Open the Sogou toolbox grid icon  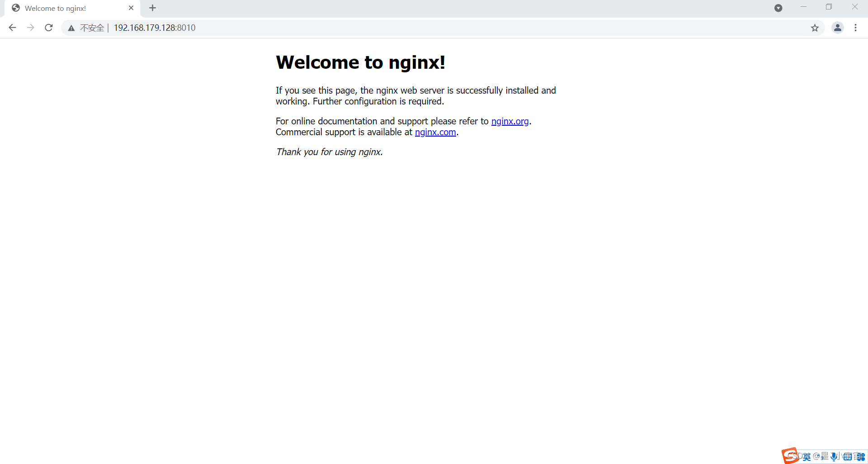860,457
